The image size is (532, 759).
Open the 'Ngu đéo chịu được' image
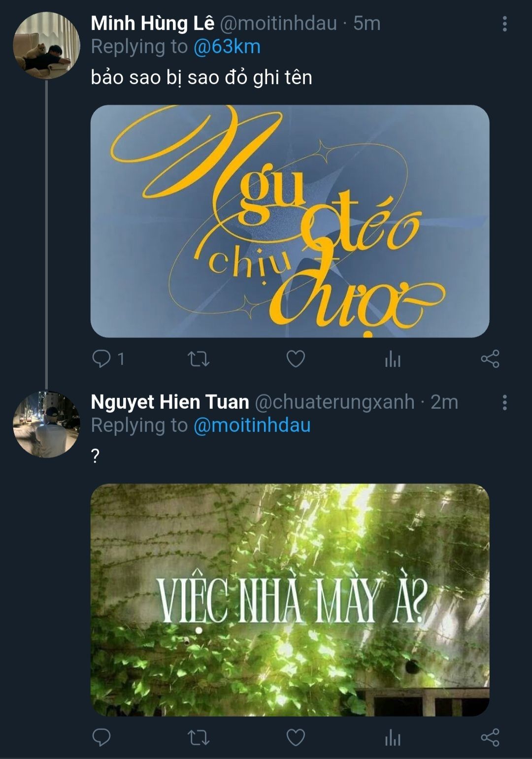point(290,221)
